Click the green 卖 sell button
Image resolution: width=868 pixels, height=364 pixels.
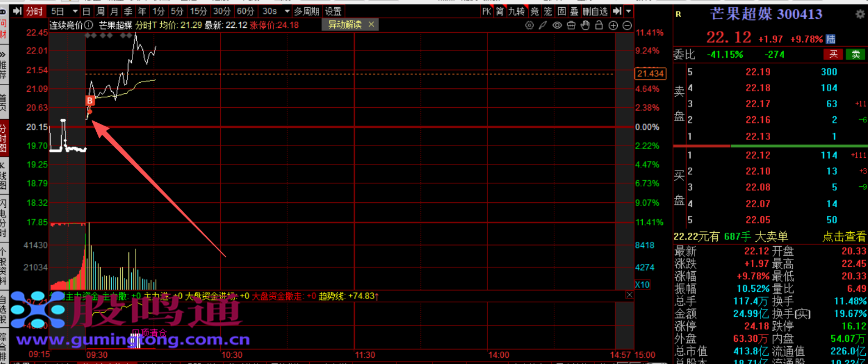(x=856, y=54)
